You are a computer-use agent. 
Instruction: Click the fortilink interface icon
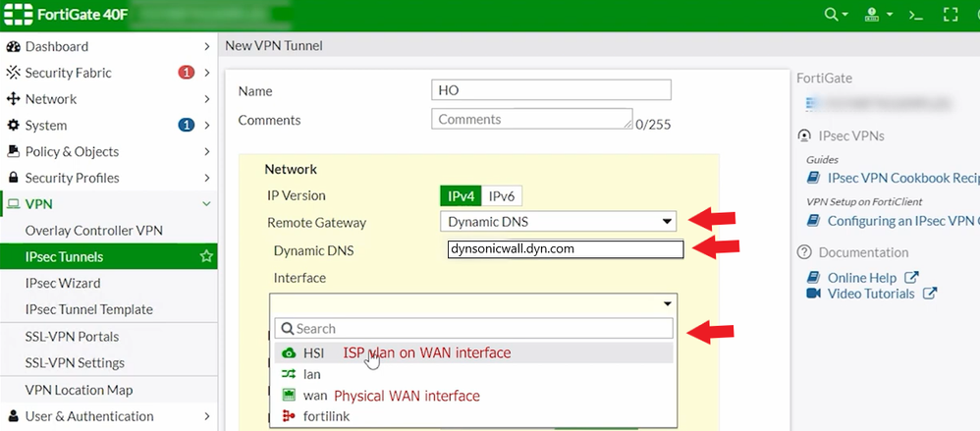[288, 416]
